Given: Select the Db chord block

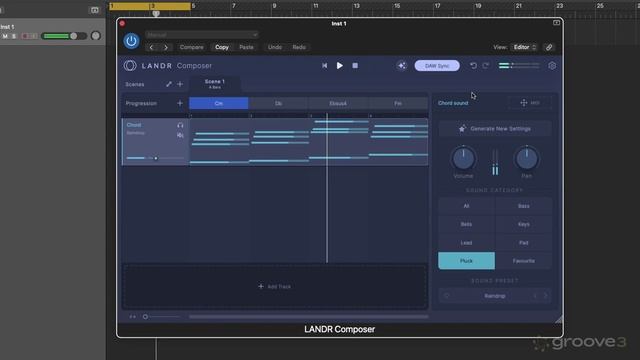Looking at the screenshot, I should [278, 103].
